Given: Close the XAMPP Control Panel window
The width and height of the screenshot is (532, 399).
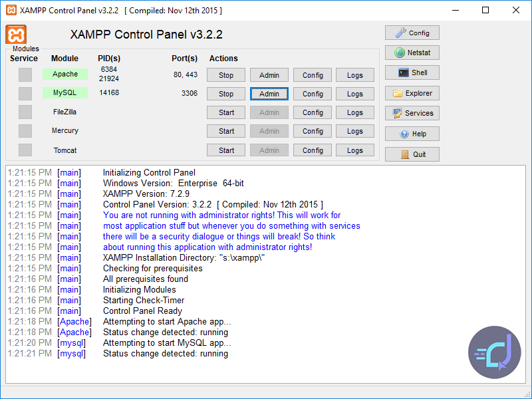Looking at the screenshot, I should 516,10.
